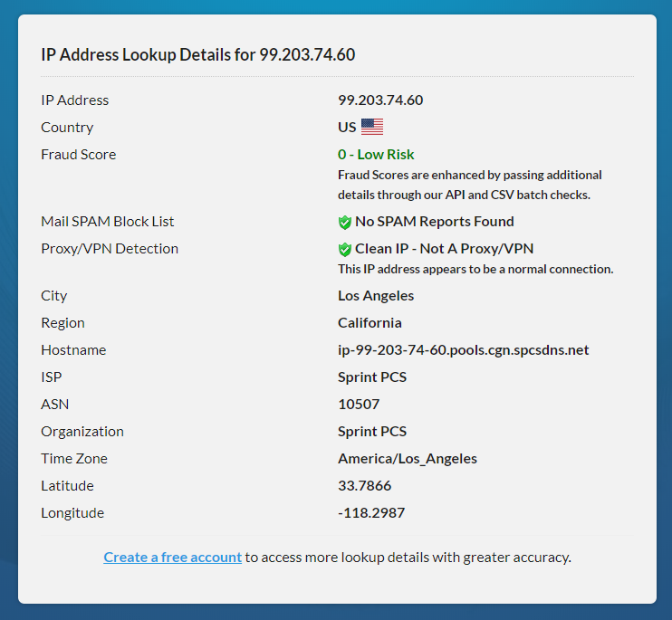Click the country code US
The height and width of the screenshot is (620, 672).
click(347, 128)
